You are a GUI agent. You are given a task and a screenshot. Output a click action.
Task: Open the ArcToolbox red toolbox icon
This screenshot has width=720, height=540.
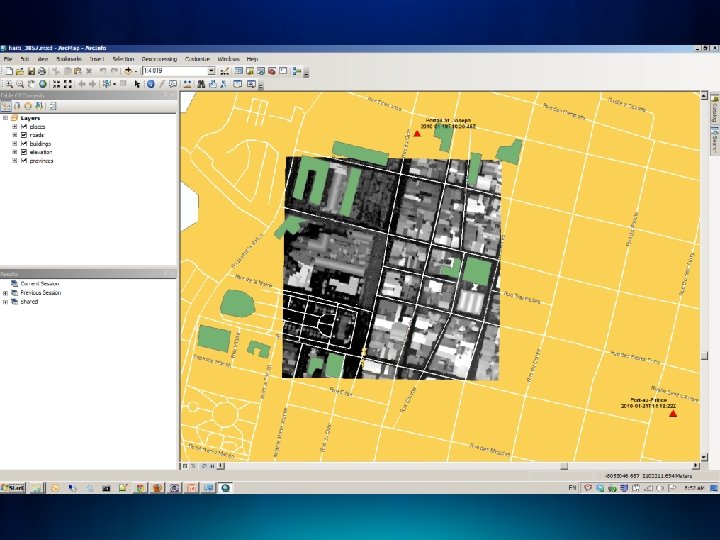[x=272, y=71]
